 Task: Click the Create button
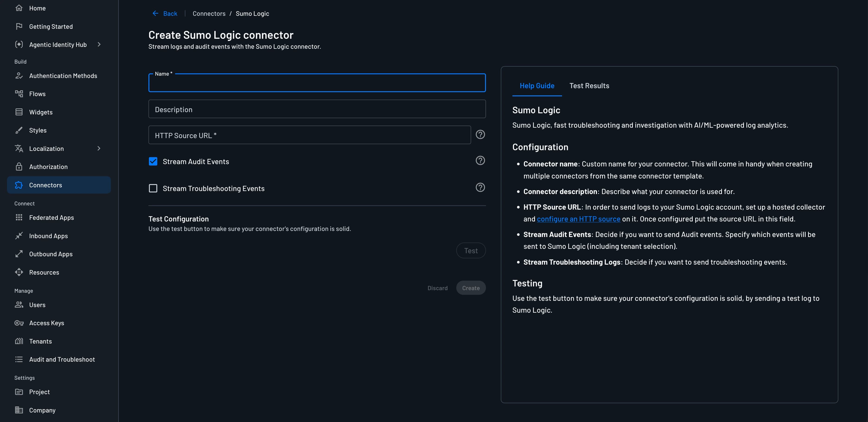point(471,288)
